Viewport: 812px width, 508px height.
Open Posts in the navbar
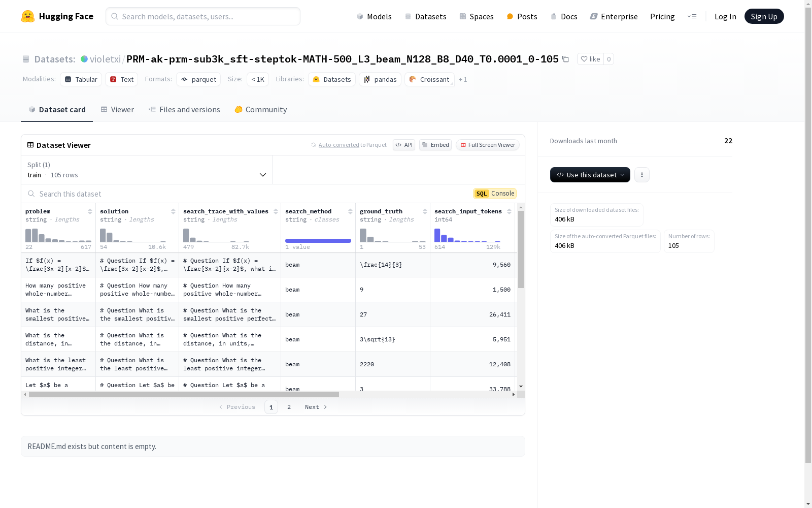click(x=522, y=16)
